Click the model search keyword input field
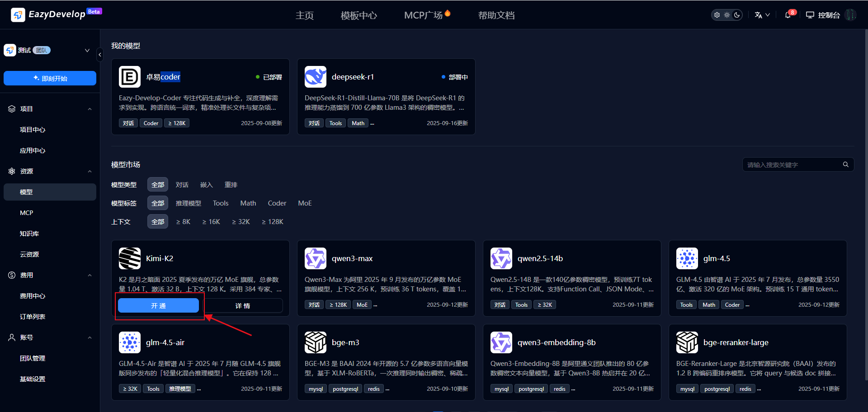 [x=791, y=165]
